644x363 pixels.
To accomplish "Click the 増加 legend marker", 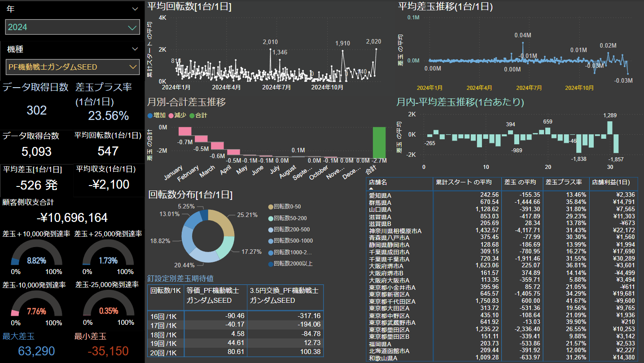I will point(150,115).
